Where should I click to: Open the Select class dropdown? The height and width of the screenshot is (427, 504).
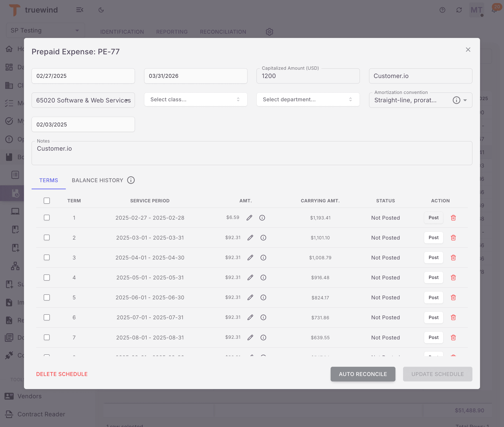click(x=195, y=99)
